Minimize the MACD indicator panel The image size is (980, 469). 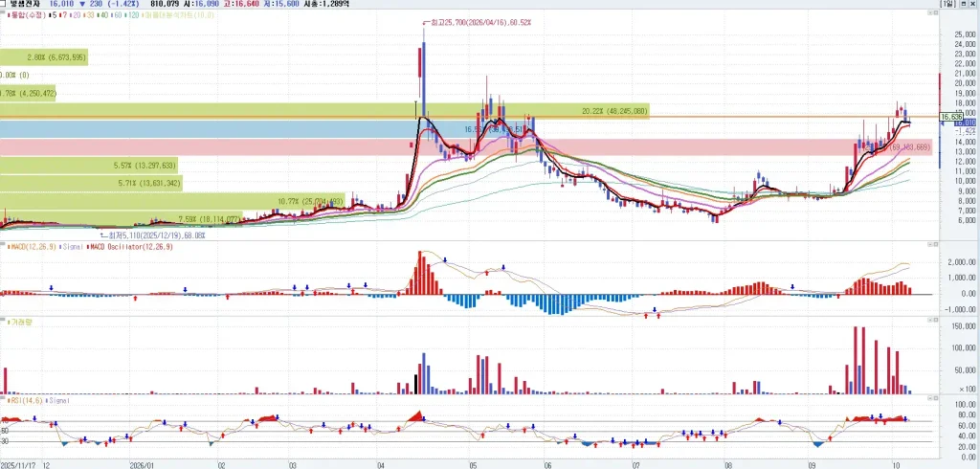tap(930, 244)
